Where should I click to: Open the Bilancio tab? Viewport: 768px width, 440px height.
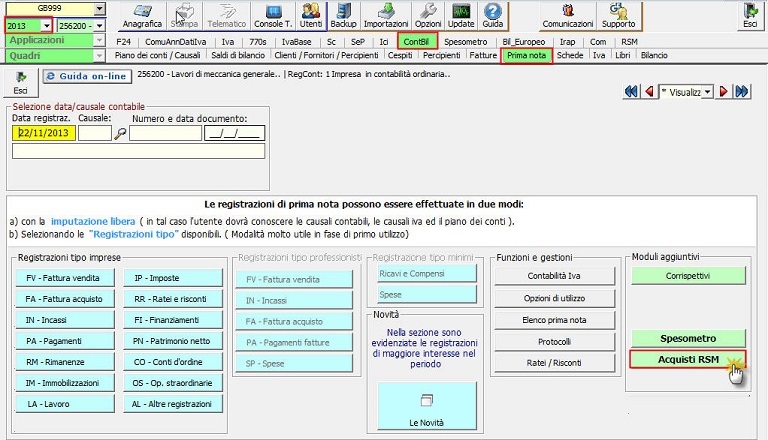[x=654, y=55]
